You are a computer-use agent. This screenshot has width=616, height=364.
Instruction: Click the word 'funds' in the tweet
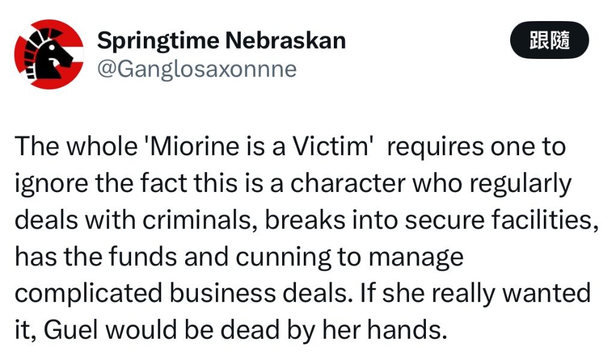click(x=143, y=257)
